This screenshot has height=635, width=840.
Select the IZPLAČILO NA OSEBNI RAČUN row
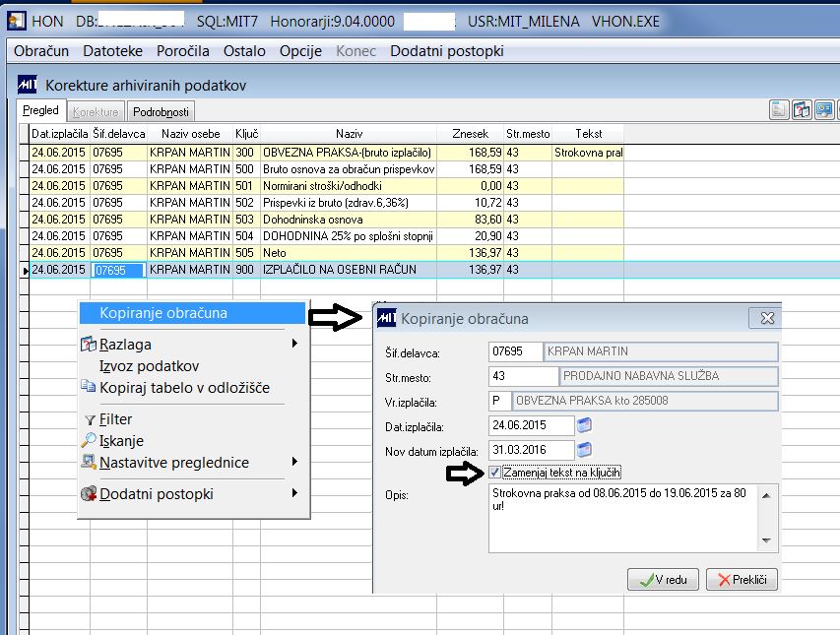[327, 270]
